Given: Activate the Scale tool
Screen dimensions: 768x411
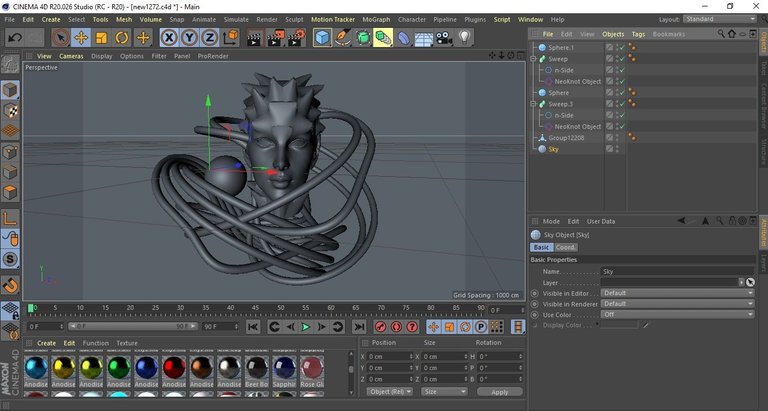Looking at the screenshot, I should click(x=101, y=38).
